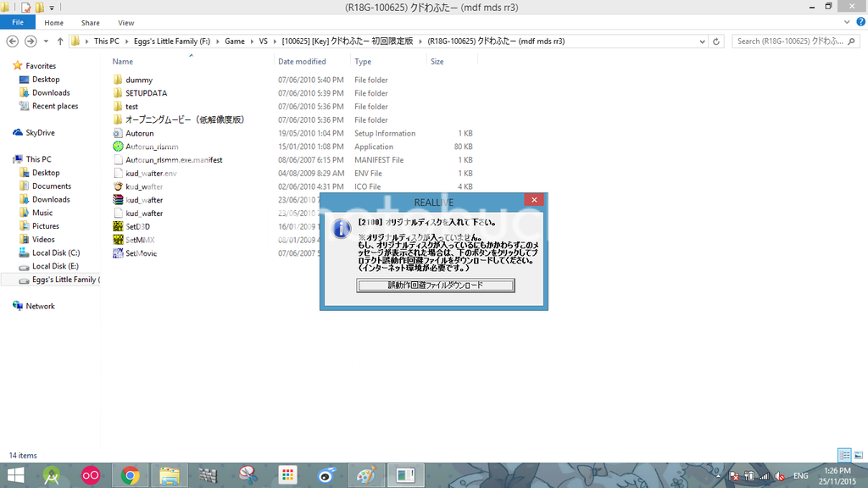The height and width of the screenshot is (488, 868).
Task: Click the Windows Start button
Action: (x=15, y=475)
